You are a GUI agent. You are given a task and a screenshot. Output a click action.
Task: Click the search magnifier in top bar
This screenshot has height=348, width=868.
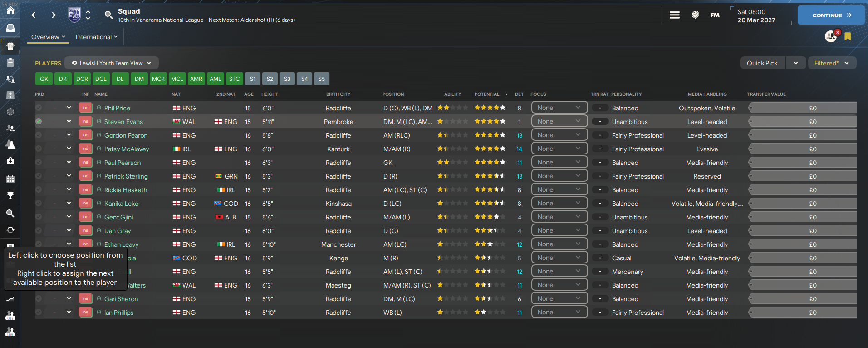point(108,15)
